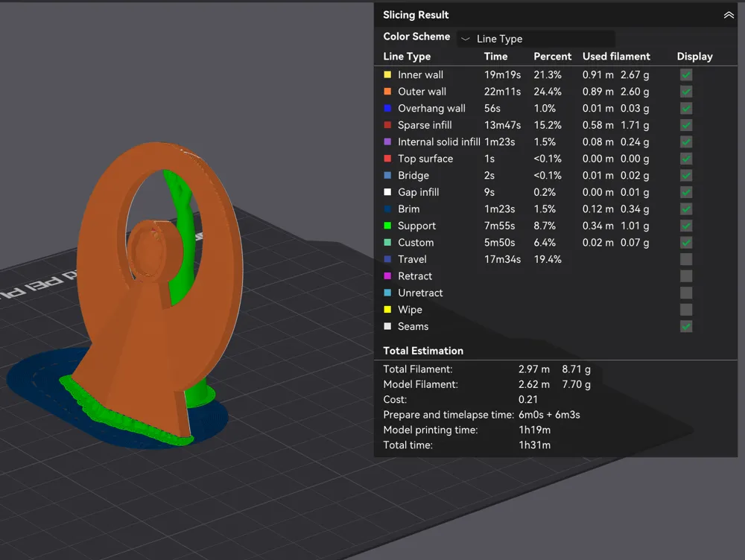Toggle Custom display checkbox
This screenshot has width=745, height=560.
(x=685, y=243)
